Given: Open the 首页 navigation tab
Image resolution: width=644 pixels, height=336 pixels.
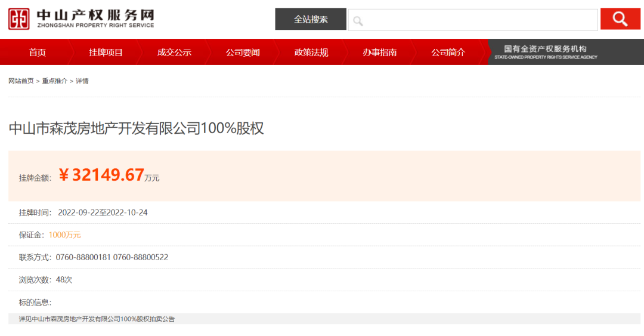Looking at the screenshot, I should (x=38, y=53).
